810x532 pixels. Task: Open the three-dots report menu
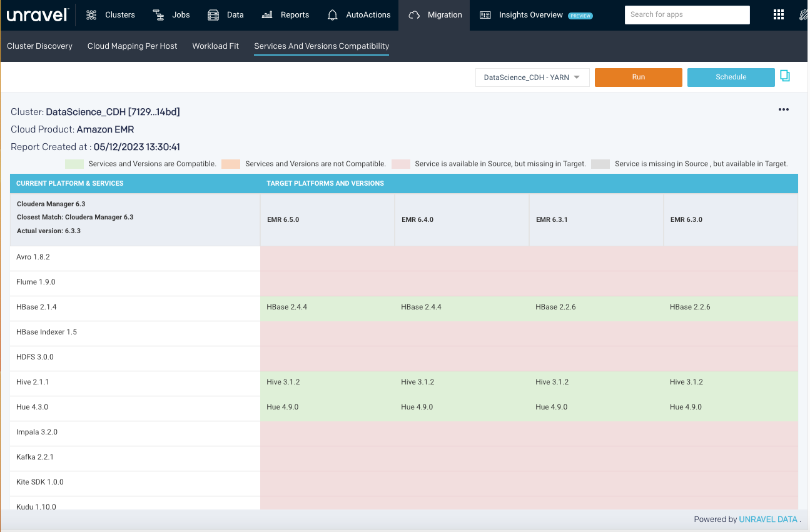point(784,109)
